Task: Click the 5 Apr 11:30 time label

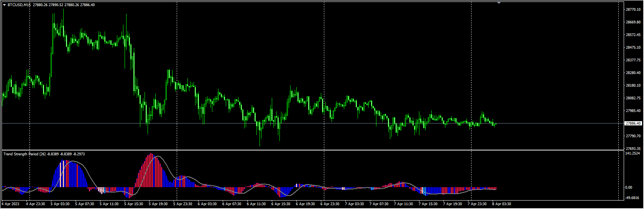Action: (x=109, y=204)
